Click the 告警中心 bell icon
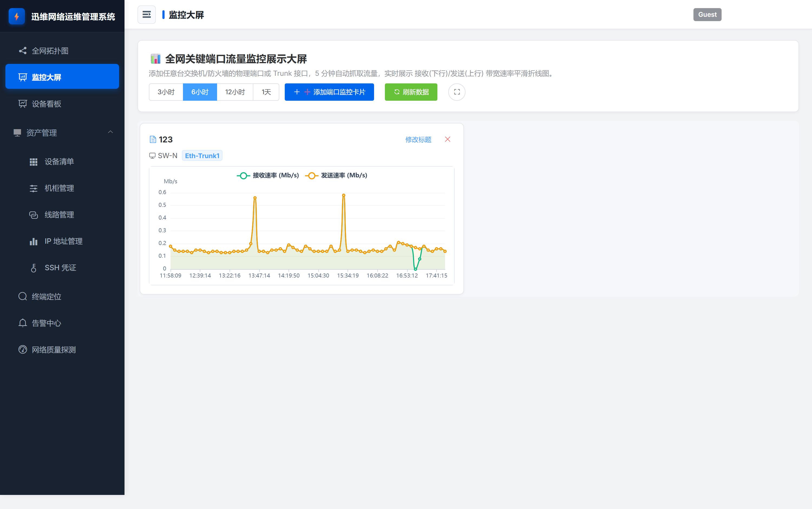Viewport: 812px width, 509px height. point(22,323)
